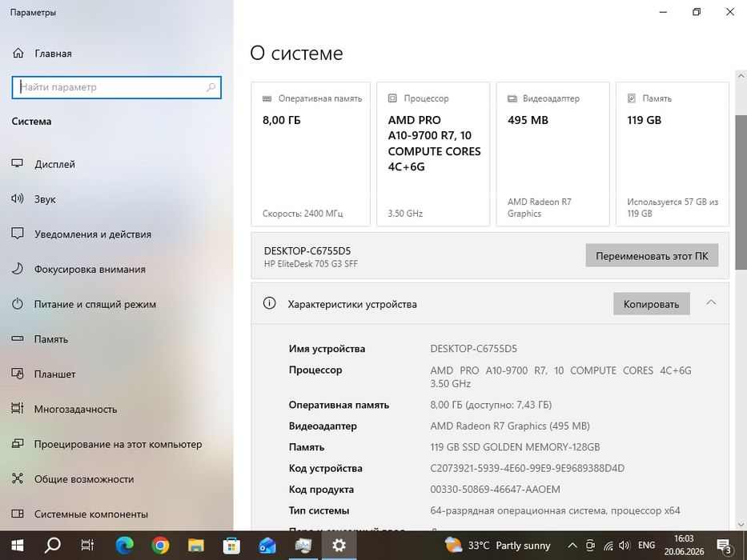
Task: Go to Уведомления и действия
Action: tap(92, 234)
